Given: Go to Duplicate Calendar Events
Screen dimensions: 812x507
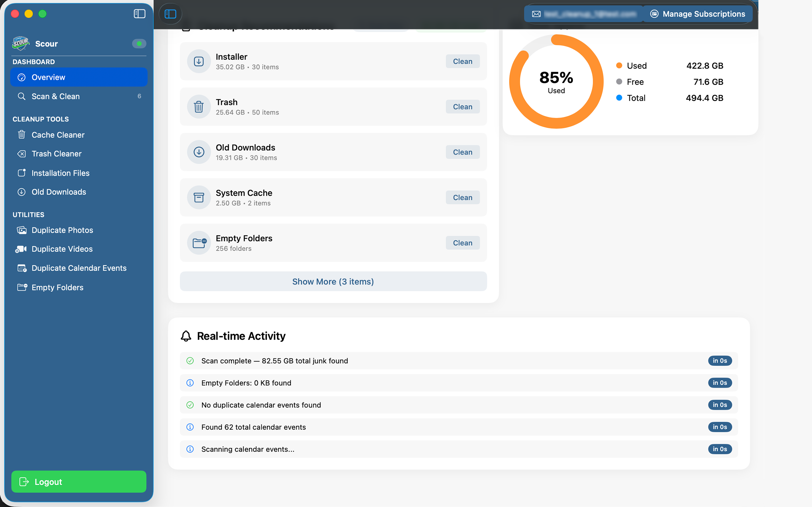Looking at the screenshot, I should coord(79,268).
